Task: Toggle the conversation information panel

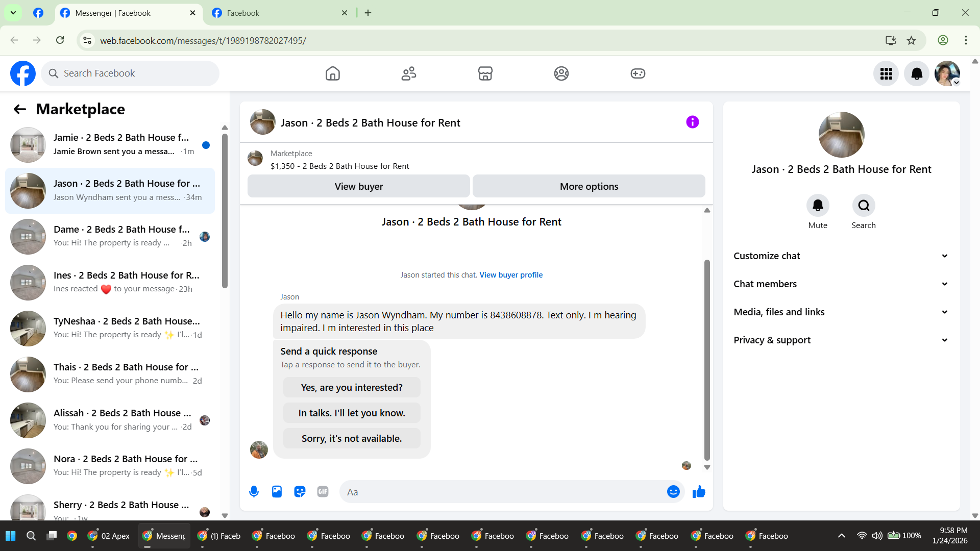Action: point(692,122)
